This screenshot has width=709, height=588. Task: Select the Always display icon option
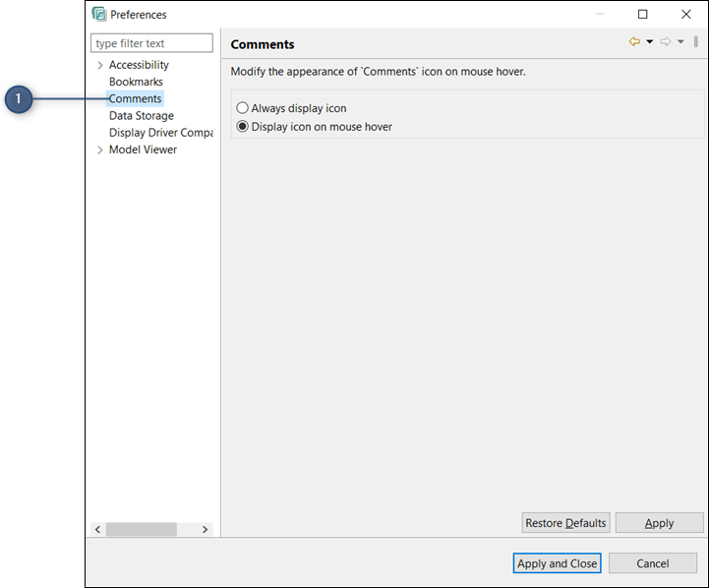pyautogui.click(x=243, y=108)
